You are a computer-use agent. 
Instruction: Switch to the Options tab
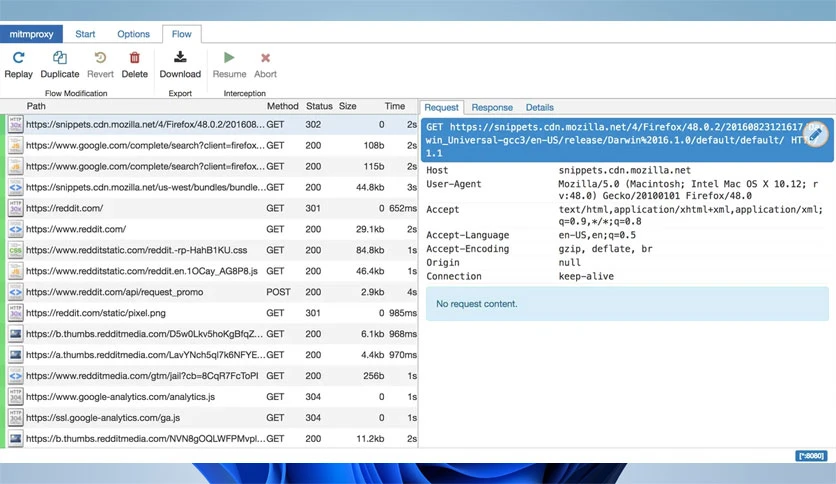133,34
